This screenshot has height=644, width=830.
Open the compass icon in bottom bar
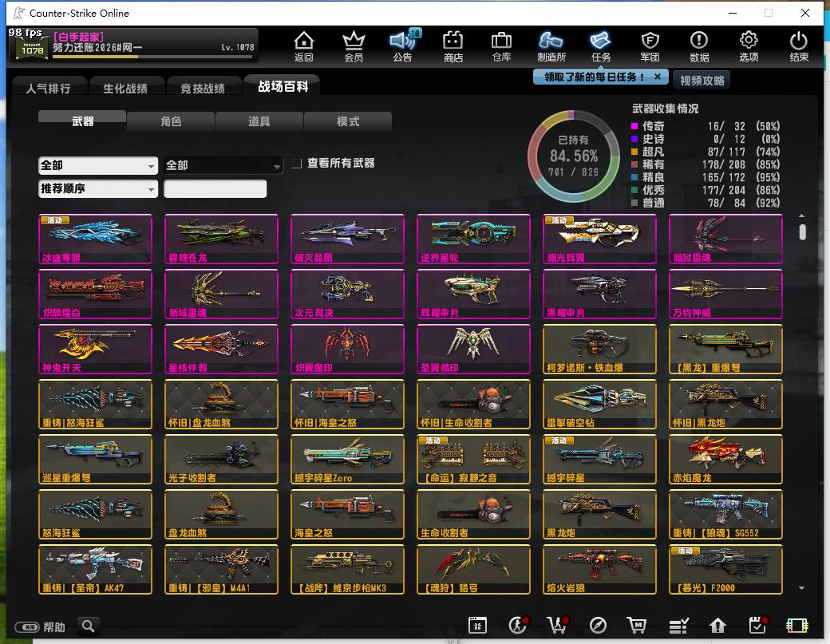(598, 626)
